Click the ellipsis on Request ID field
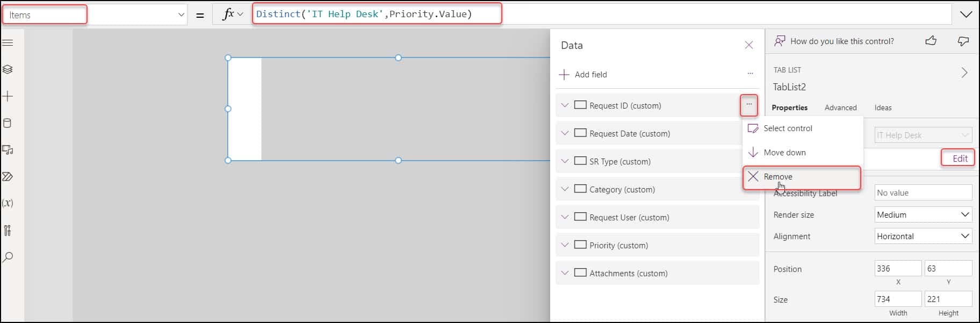 [749, 105]
